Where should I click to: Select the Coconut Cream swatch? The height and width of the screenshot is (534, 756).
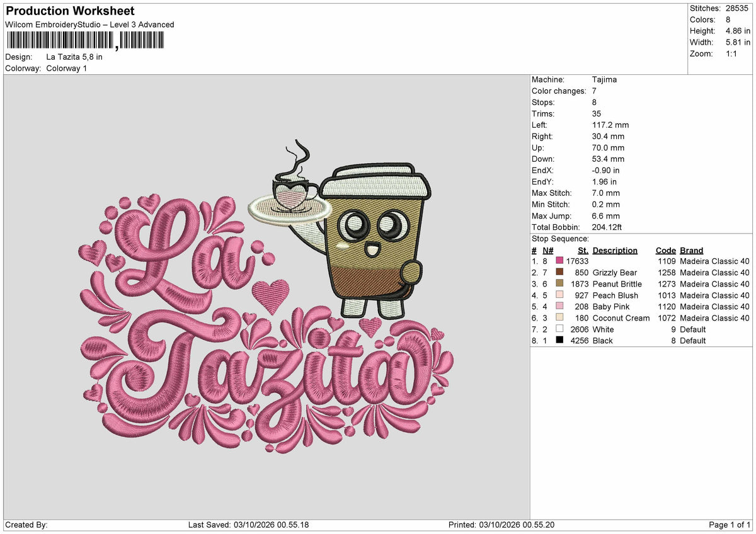click(x=559, y=317)
